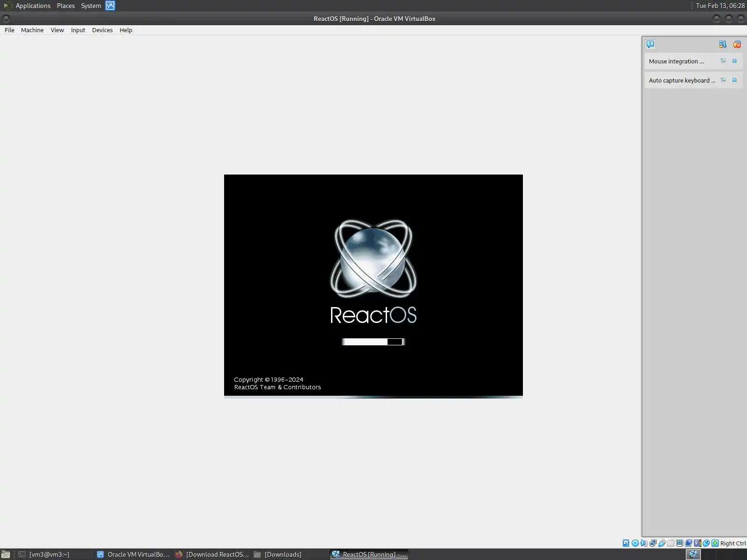Image resolution: width=747 pixels, height=560 pixels.
Task: Click the date and time clock
Action: pos(720,6)
